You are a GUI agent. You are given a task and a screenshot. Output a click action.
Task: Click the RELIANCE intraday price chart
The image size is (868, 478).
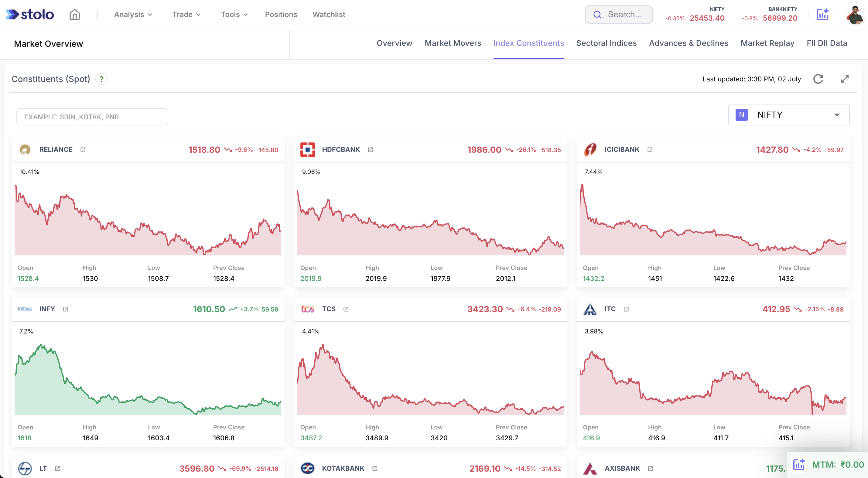148,220
